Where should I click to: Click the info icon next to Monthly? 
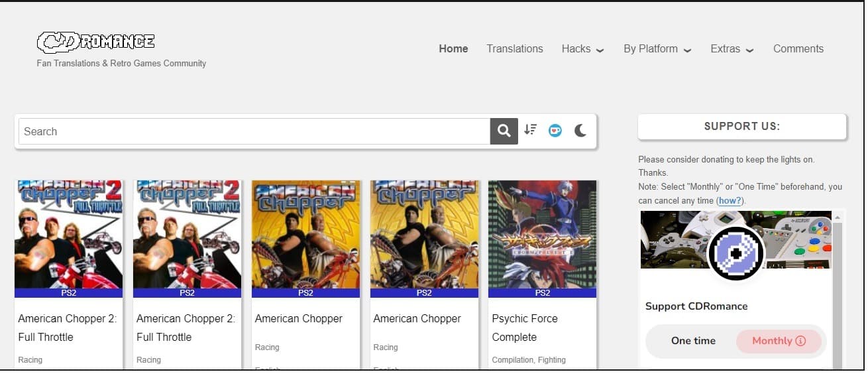(x=800, y=341)
